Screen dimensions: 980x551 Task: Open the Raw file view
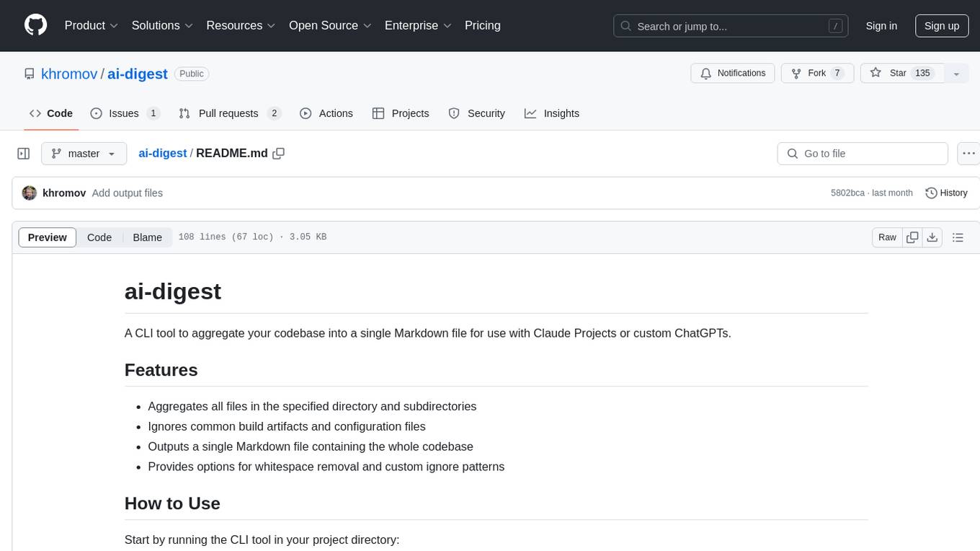coord(887,237)
